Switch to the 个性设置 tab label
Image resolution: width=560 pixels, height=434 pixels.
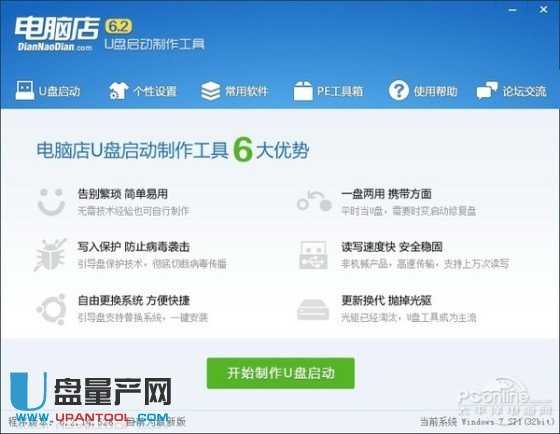[155, 91]
